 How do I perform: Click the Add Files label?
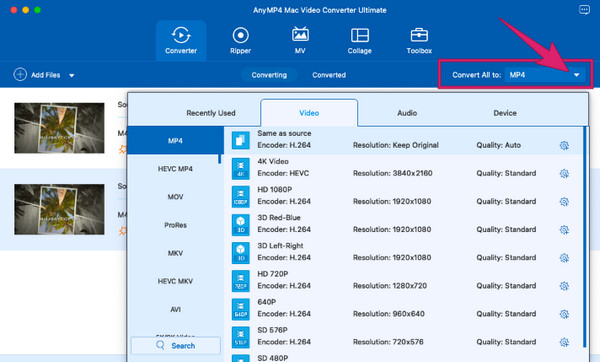46,75
